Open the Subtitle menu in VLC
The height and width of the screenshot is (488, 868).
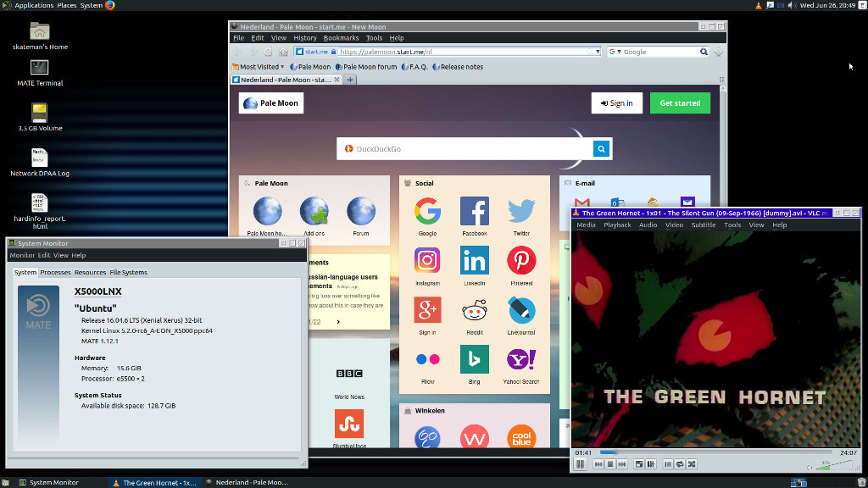[704, 225]
